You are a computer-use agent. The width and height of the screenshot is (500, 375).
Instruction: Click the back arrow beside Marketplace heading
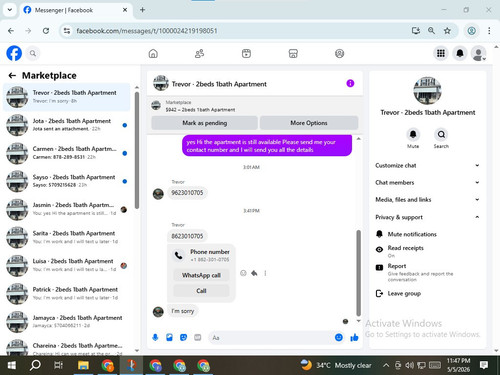point(12,76)
